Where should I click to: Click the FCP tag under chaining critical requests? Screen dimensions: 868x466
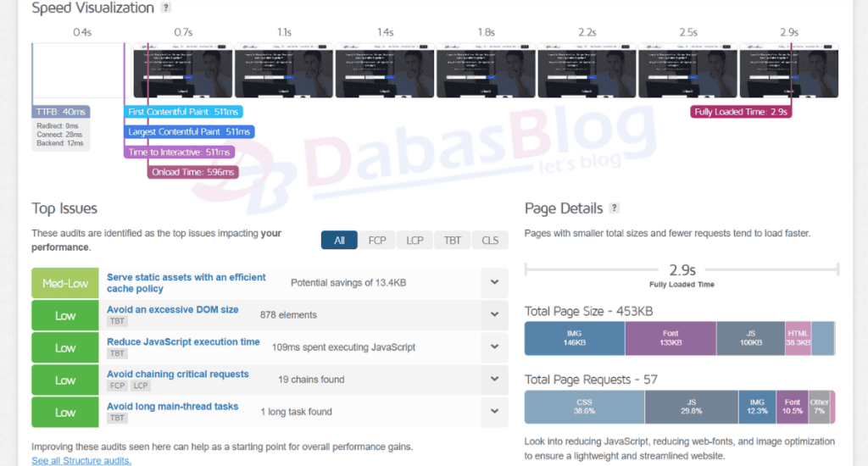pyautogui.click(x=117, y=386)
